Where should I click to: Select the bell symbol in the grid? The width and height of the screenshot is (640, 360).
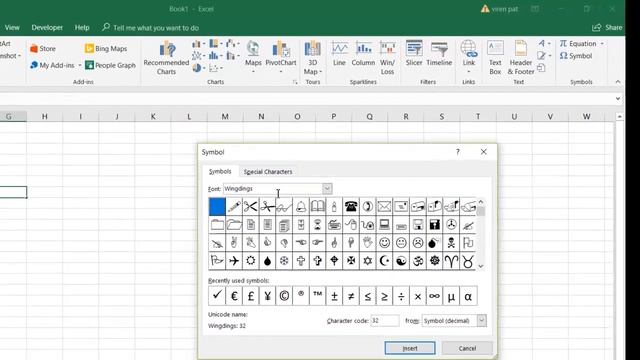(301, 207)
